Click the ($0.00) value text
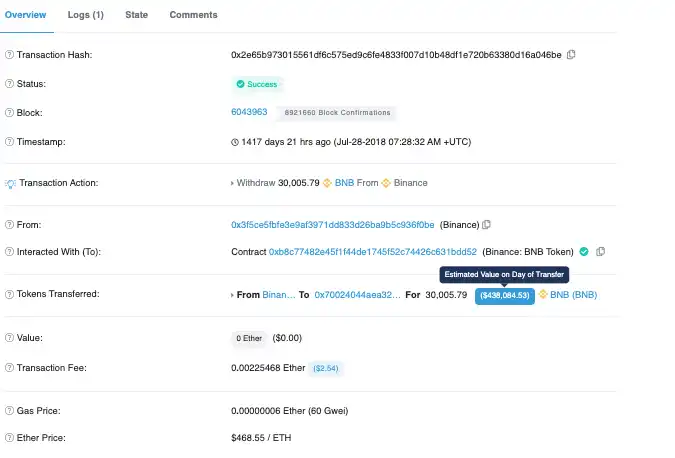675x458 pixels. point(287,338)
